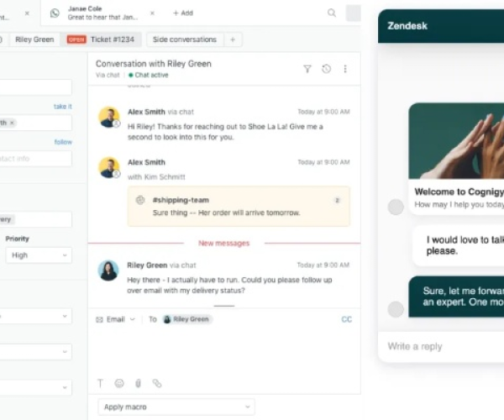Click the insert link icon
The height and width of the screenshot is (420, 504).
tap(156, 383)
